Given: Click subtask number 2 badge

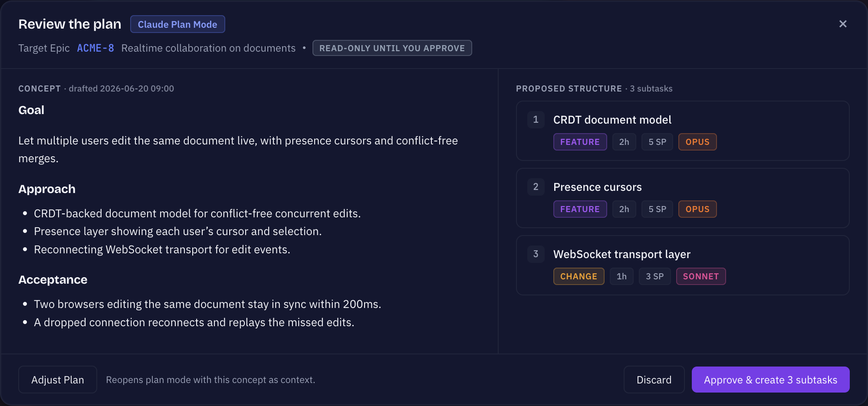Looking at the screenshot, I should tap(536, 187).
